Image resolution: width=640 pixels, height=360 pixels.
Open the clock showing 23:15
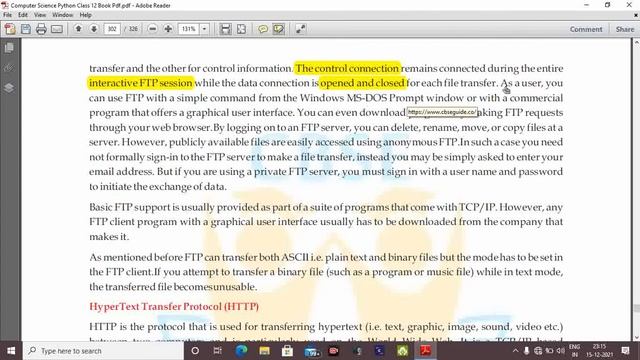point(599,351)
